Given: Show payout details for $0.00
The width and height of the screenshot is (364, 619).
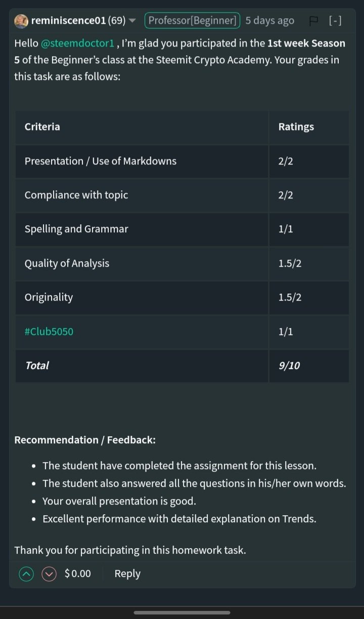Looking at the screenshot, I should point(78,573).
